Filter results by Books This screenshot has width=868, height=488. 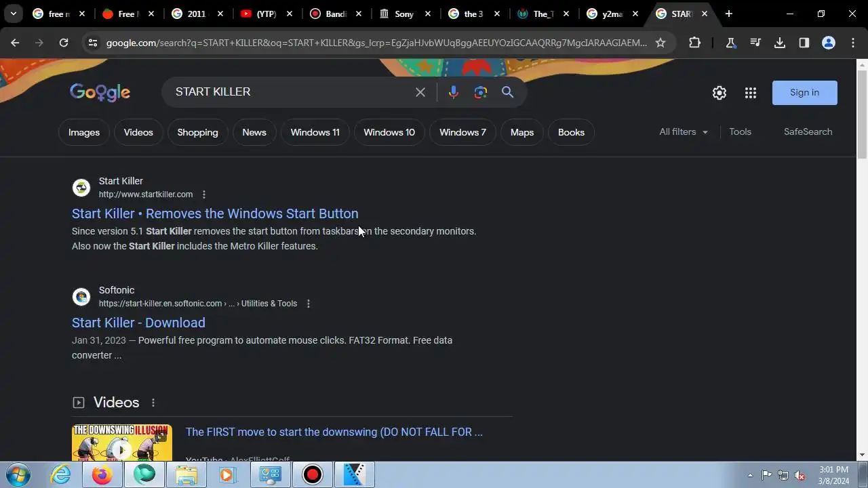(x=571, y=132)
